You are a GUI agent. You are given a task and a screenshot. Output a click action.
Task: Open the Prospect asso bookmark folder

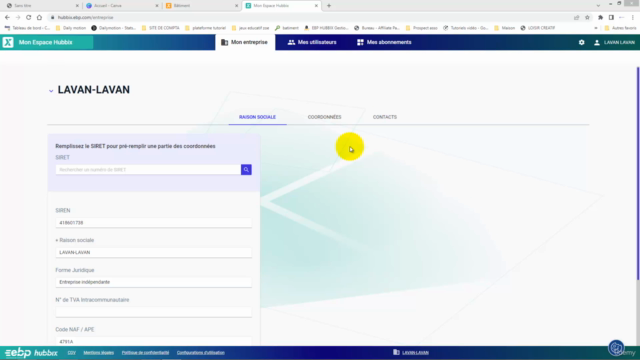422,28
